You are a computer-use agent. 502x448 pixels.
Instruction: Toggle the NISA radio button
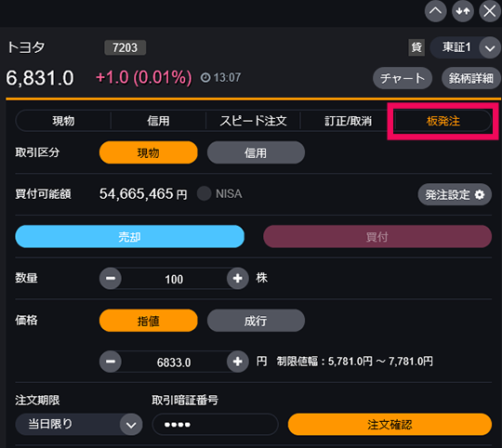coord(204,193)
